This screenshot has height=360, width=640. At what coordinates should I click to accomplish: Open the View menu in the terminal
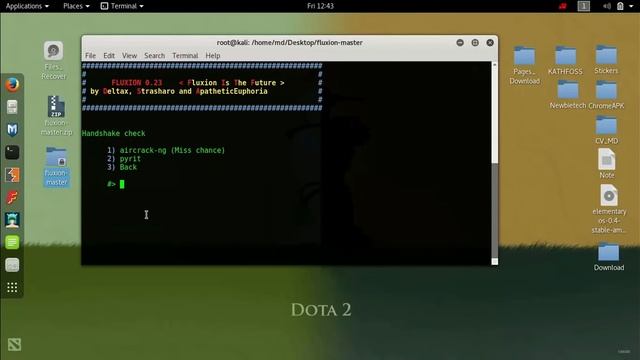coord(129,56)
